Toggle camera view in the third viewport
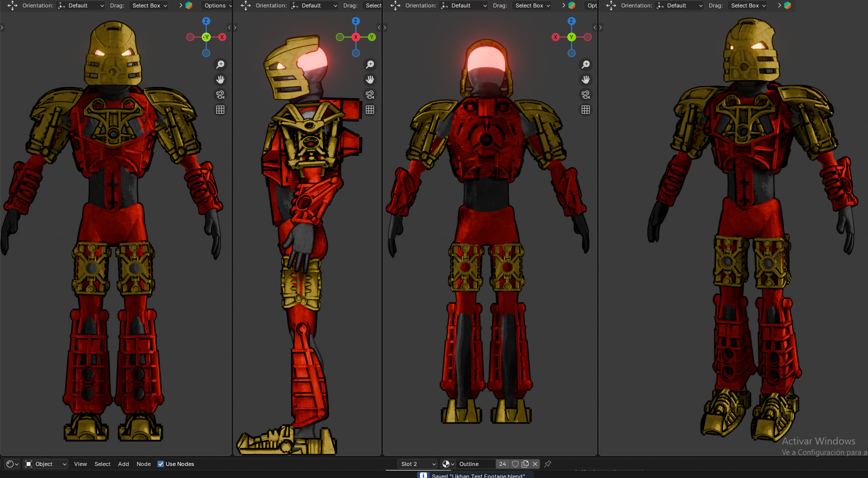868x478 pixels. click(586, 95)
